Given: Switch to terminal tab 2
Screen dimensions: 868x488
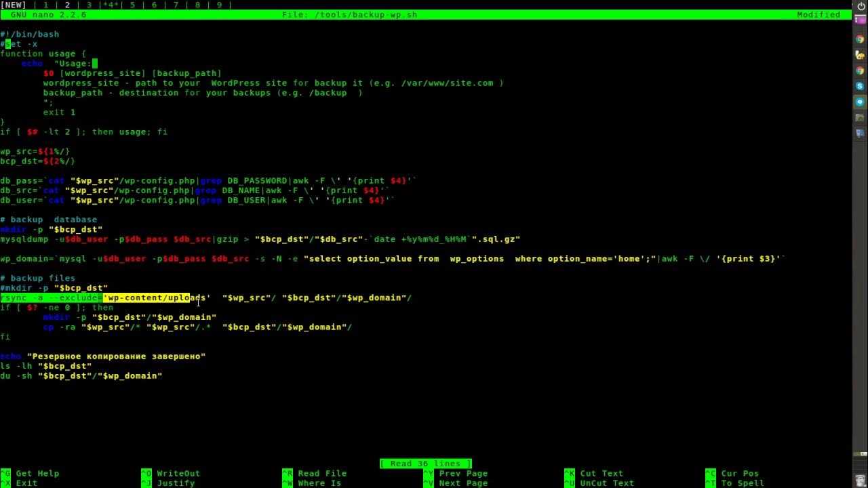Looking at the screenshot, I should click(x=67, y=5).
